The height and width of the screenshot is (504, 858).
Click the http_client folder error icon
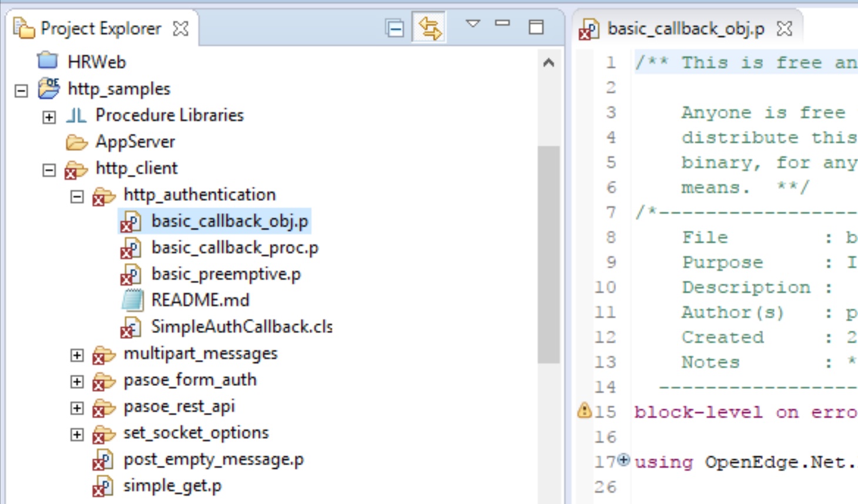76,170
